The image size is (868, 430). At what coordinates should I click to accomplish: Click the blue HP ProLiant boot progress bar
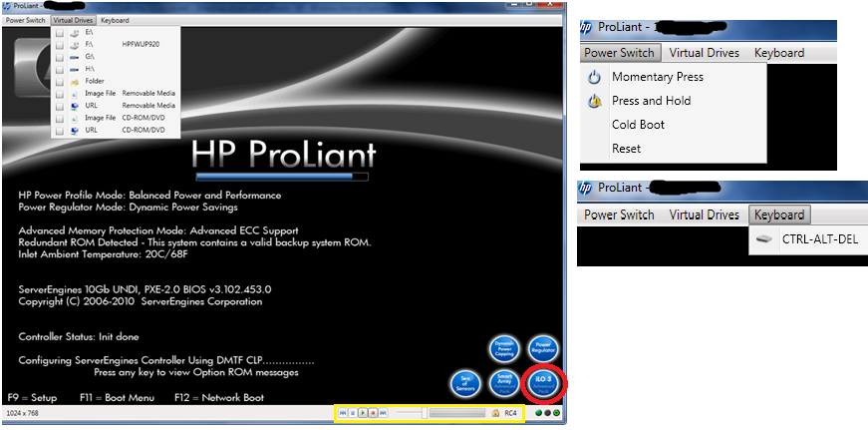(x=281, y=177)
